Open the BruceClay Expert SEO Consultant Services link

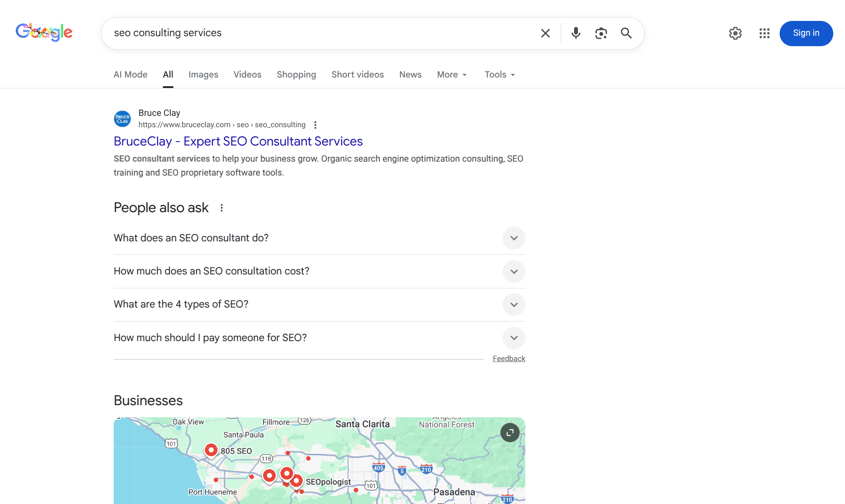pyautogui.click(x=238, y=141)
